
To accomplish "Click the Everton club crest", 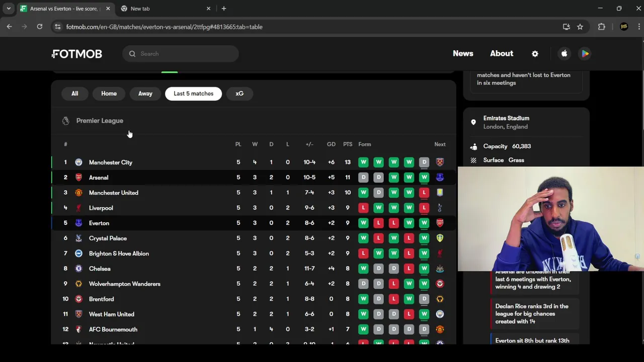I will (x=78, y=223).
